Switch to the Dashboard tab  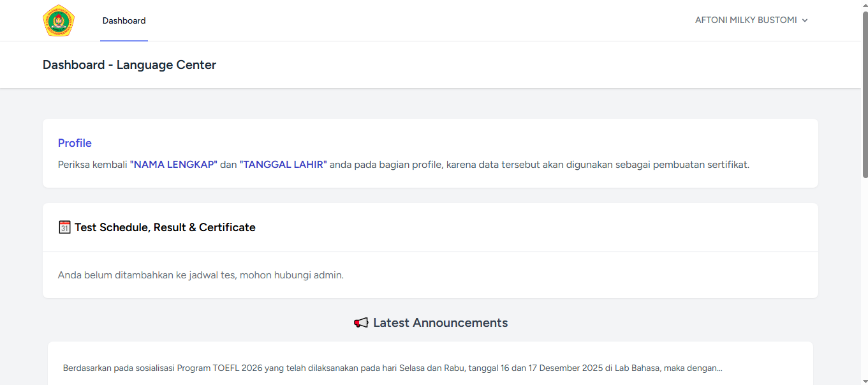[124, 20]
